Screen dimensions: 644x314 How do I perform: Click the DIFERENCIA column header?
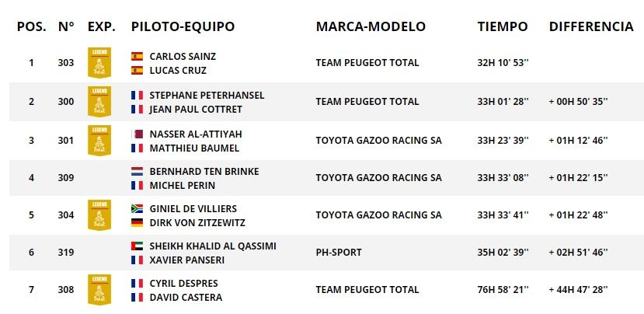[590, 26]
